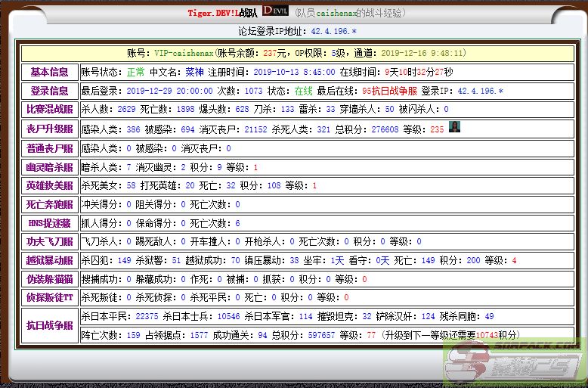Click the 普通丧尸服 row label
Image resolution: width=588 pixels, height=388 pixels.
[x=49, y=148]
